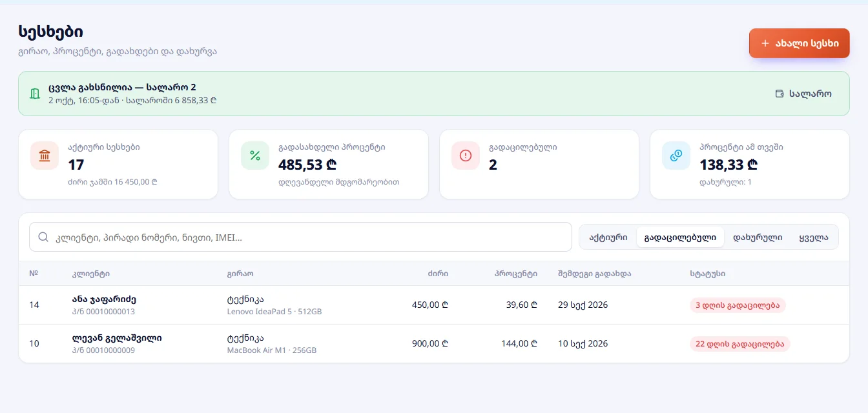The image size is (868, 413).
Task: Open loan row of ლევან გელაშვილი
Action: [434, 343]
